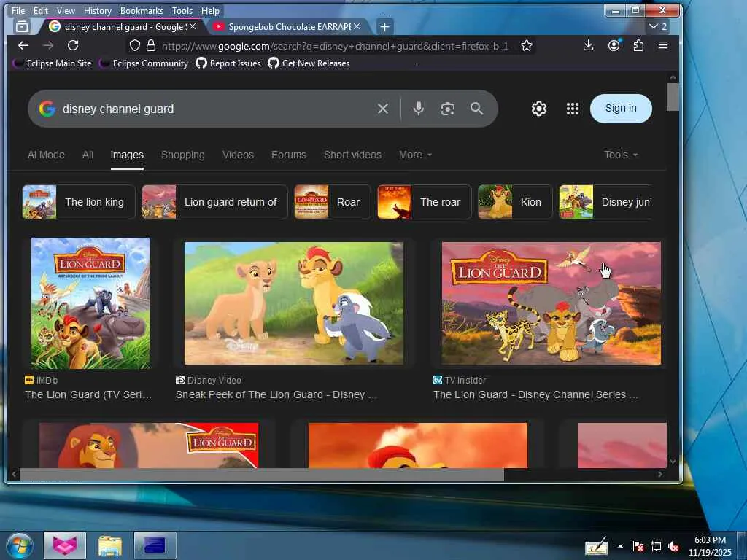Start voice search with microphone
Image resolution: width=747 pixels, height=560 pixels.
tap(418, 109)
